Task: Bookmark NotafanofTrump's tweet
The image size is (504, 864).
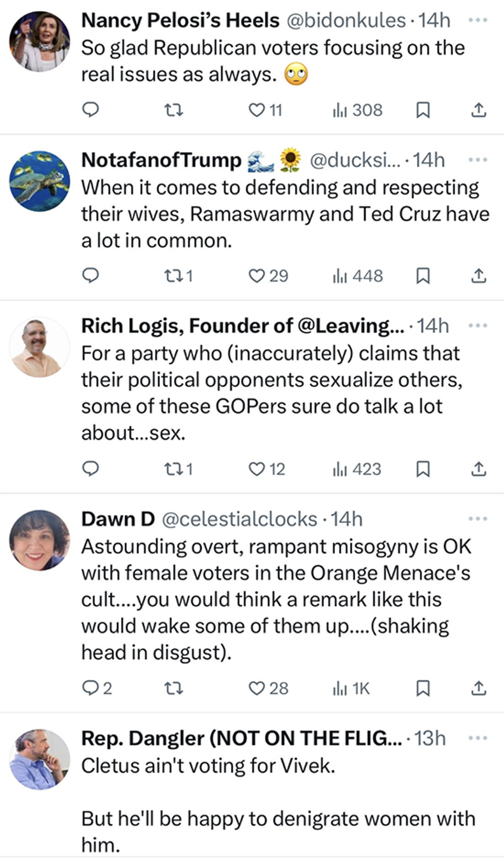Action: pos(423,276)
